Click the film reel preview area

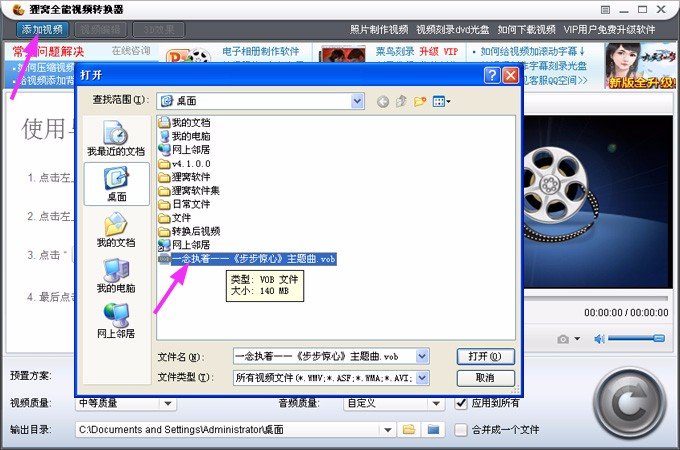tap(598, 201)
